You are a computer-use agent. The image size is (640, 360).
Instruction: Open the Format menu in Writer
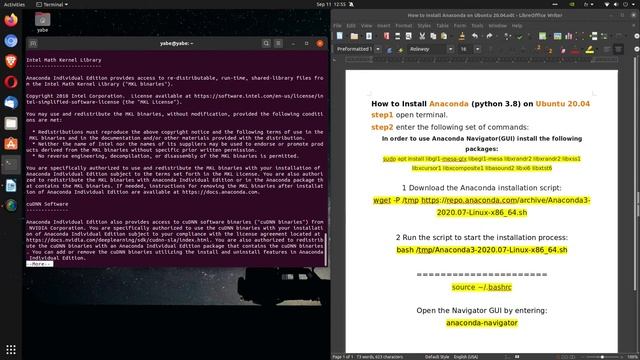pyautogui.click(x=404, y=26)
